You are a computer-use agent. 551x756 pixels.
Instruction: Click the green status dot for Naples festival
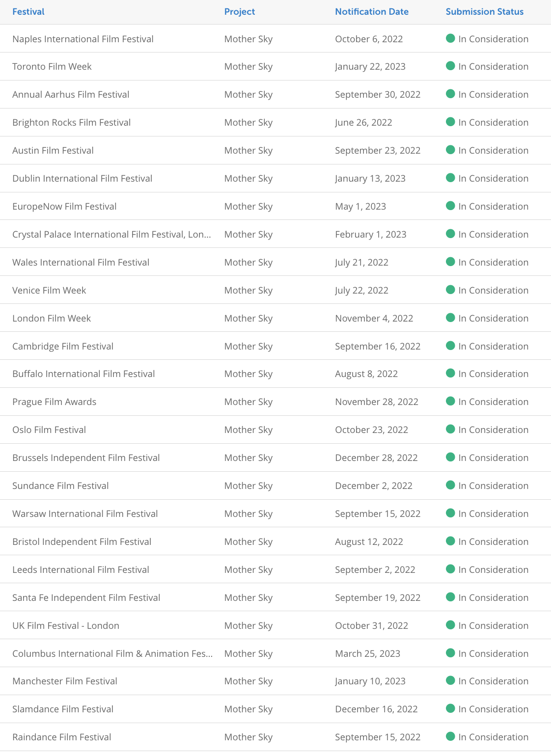tap(450, 38)
